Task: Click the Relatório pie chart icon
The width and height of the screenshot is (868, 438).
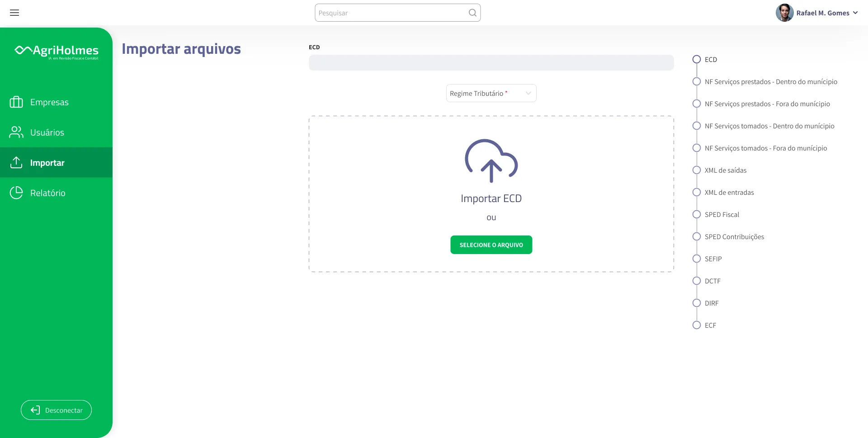Action: (16, 193)
